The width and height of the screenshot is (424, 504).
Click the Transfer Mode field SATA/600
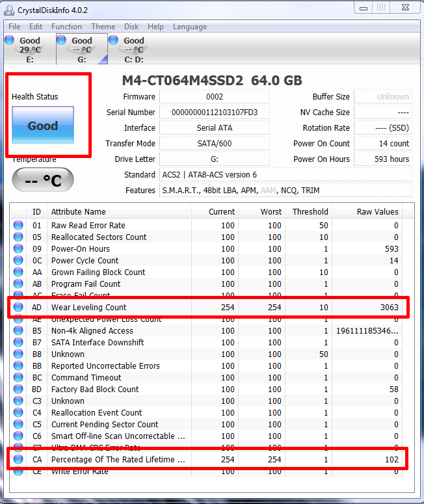pyautogui.click(x=215, y=143)
